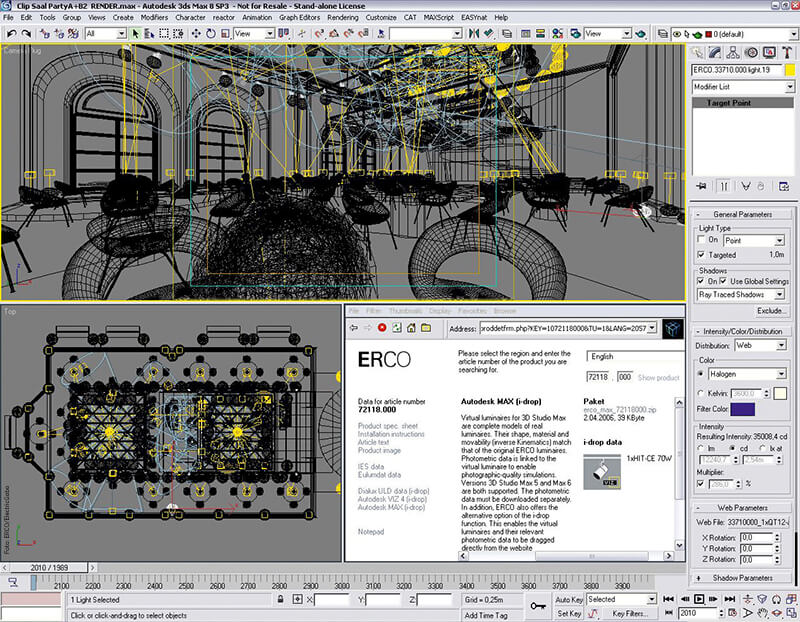Viewport: 800px width, 622px height.
Task: Open the Quick Render teapot icon
Action: 641,34
